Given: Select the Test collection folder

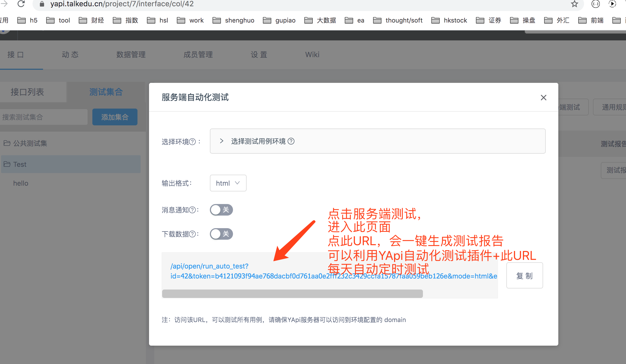Looking at the screenshot, I should [x=71, y=164].
